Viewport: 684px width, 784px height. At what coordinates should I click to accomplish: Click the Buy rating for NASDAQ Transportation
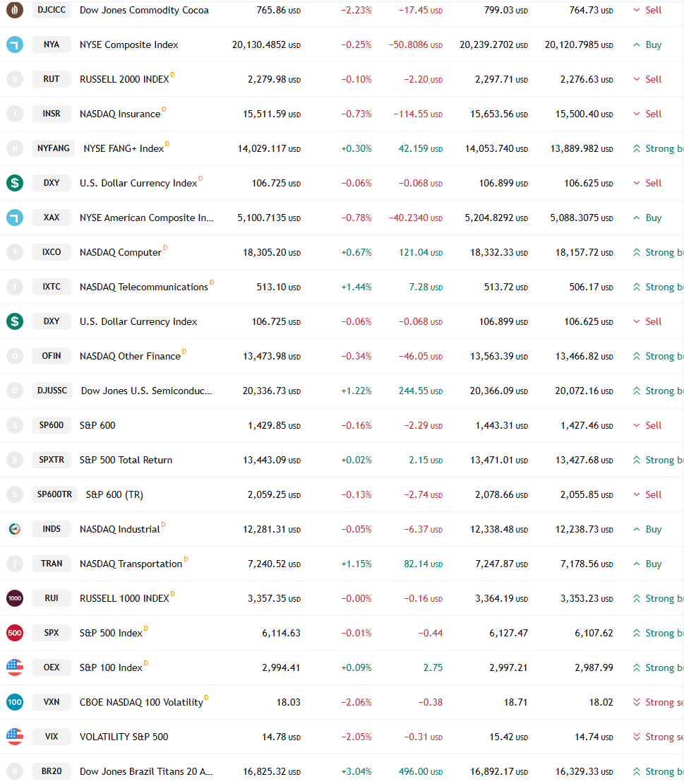[x=647, y=564]
